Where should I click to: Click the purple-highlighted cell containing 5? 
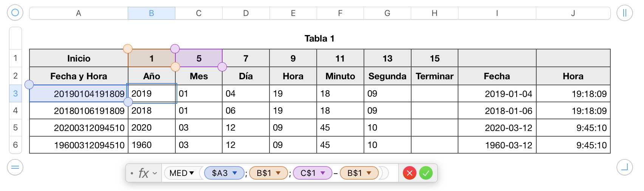point(199,59)
